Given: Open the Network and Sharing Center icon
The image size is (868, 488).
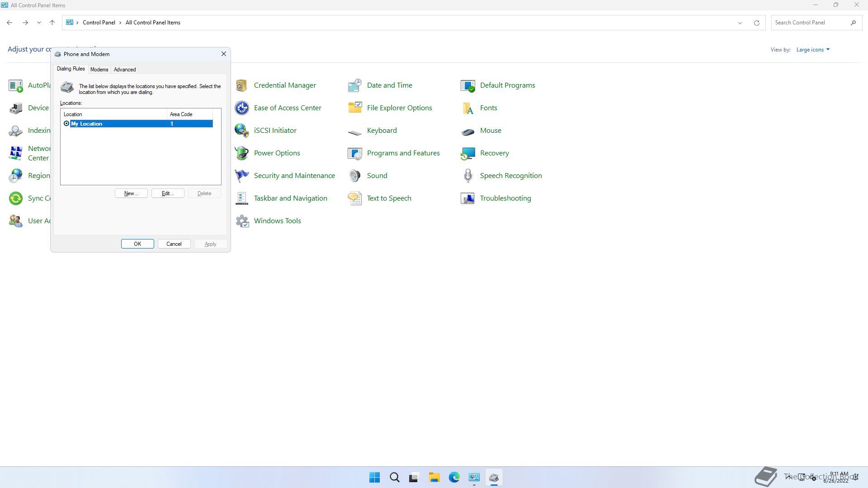Looking at the screenshot, I should tap(16, 153).
